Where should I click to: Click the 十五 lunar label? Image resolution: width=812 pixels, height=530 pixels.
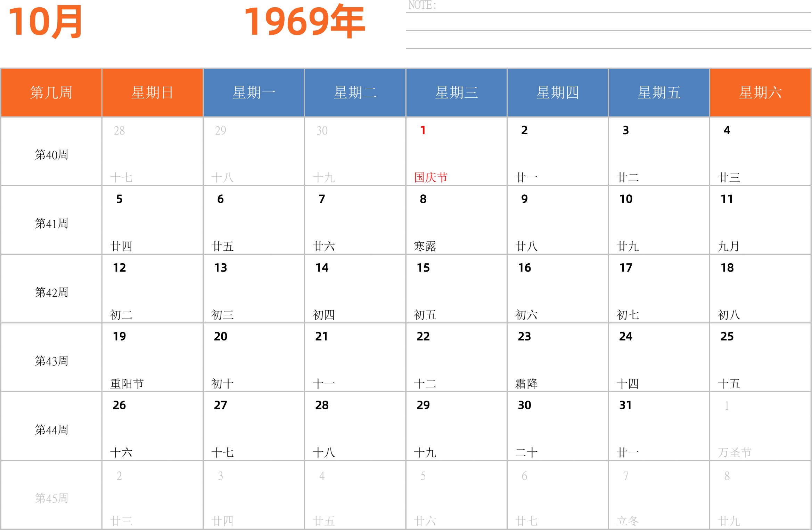pyautogui.click(x=729, y=384)
